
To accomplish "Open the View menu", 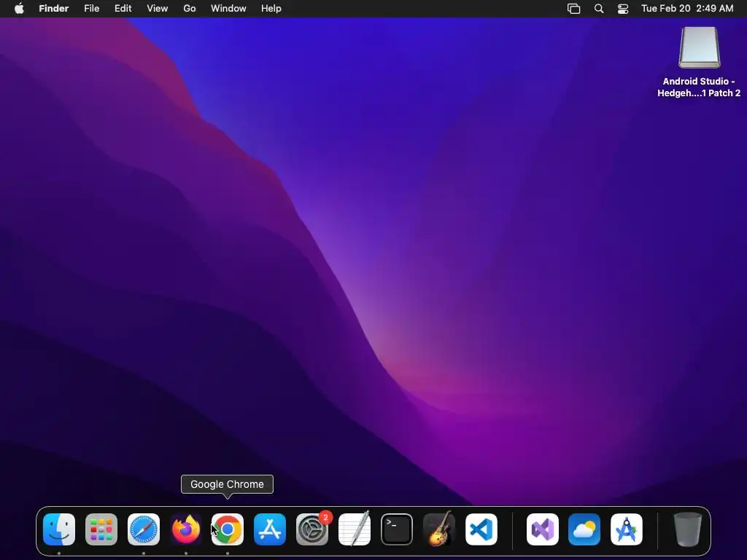I will (x=158, y=9).
